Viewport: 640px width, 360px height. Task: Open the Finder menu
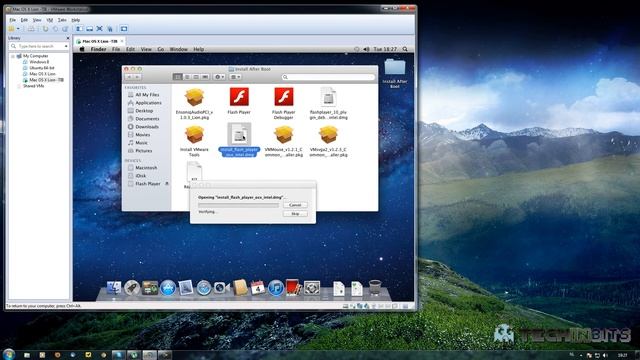coord(98,49)
